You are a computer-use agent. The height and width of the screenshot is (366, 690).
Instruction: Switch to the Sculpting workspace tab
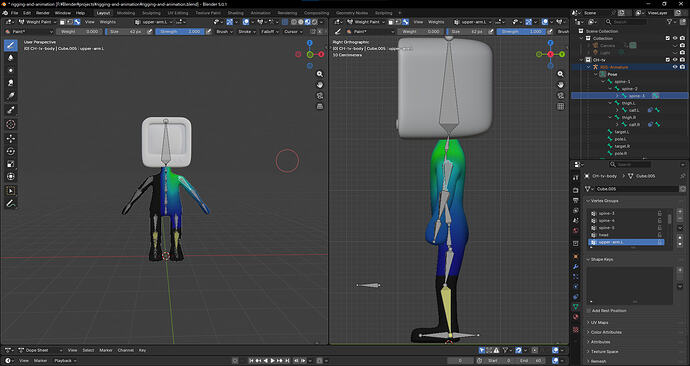coord(151,13)
